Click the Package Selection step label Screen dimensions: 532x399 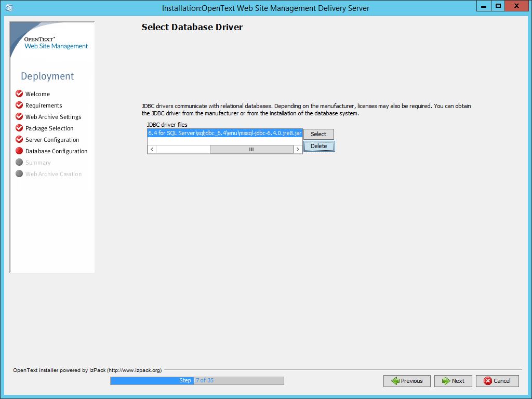49,128
